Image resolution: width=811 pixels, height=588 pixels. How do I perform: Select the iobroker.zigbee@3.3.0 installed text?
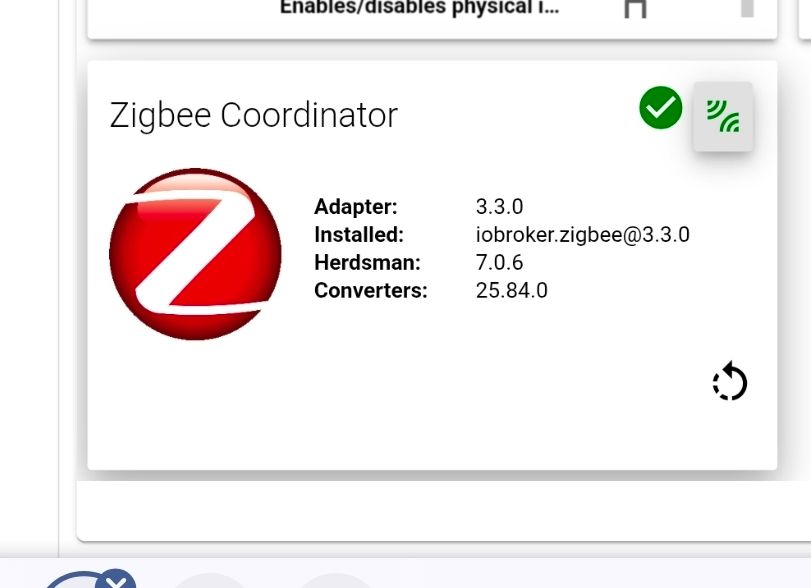click(582, 235)
